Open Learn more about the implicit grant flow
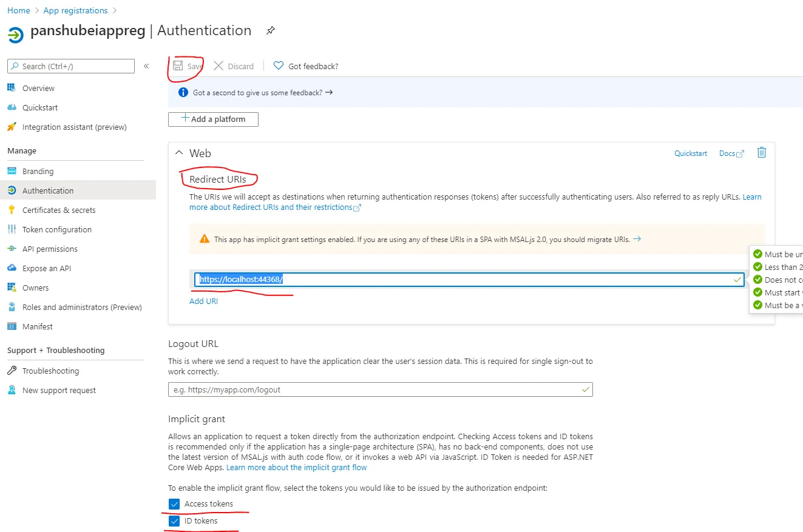This screenshot has width=803, height=532. tap(297, 468)
